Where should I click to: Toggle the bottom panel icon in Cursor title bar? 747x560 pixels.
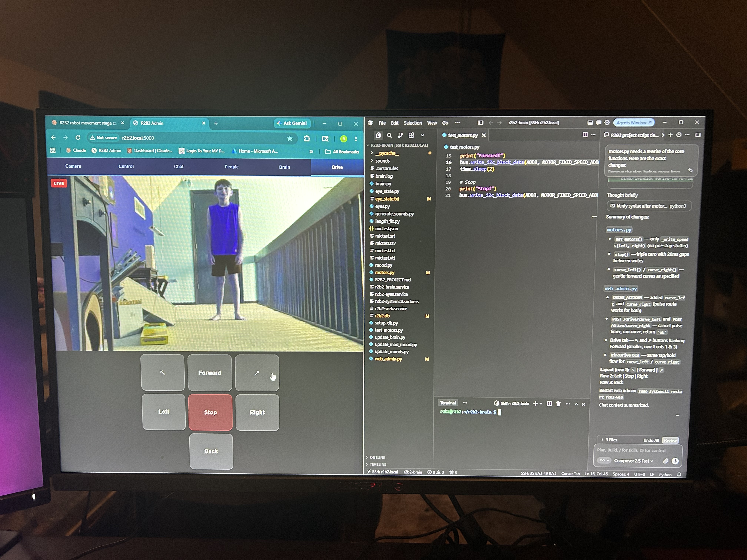590,123
